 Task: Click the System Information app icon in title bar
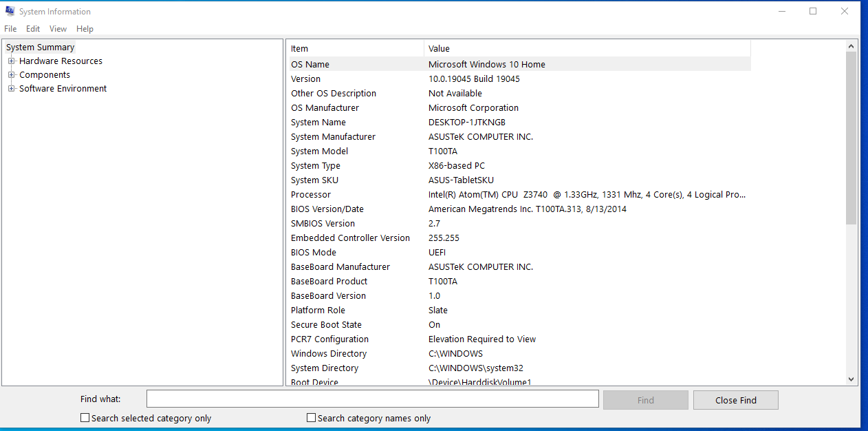pos(10,11)
